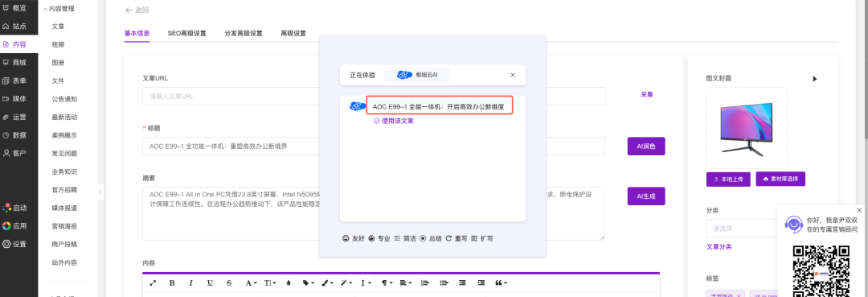Open text color picker droplet
This screenshot has width=868, height=297.
tap(289, 283)
